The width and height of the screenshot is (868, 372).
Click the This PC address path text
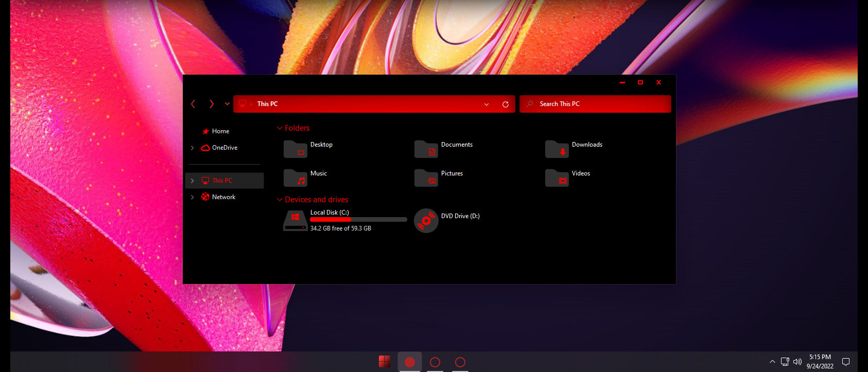267,104
